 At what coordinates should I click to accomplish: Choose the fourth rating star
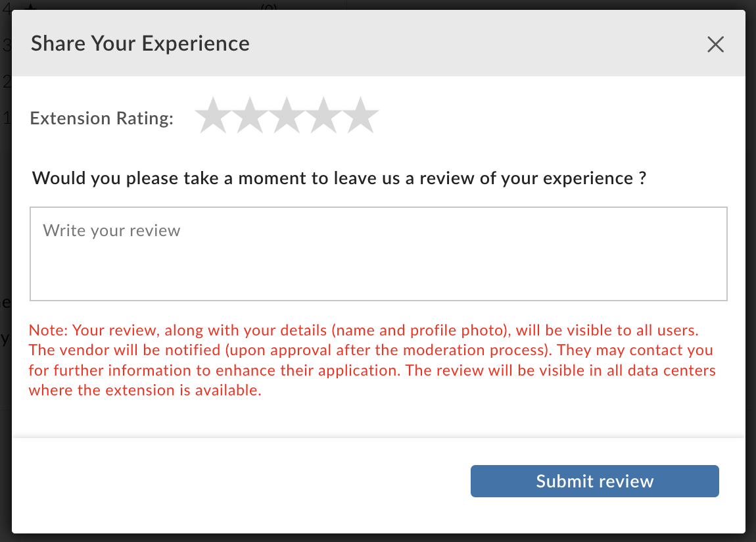(x=324, y=116)
